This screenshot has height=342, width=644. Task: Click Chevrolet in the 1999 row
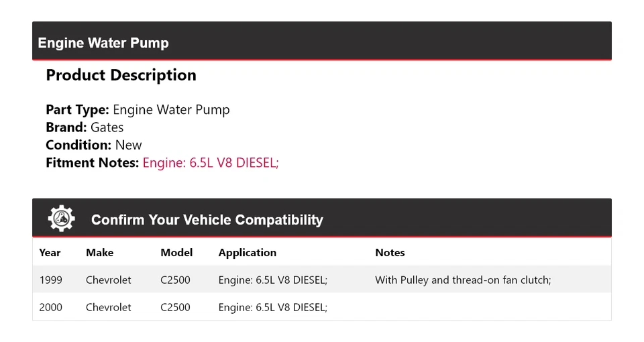(109, 280)
